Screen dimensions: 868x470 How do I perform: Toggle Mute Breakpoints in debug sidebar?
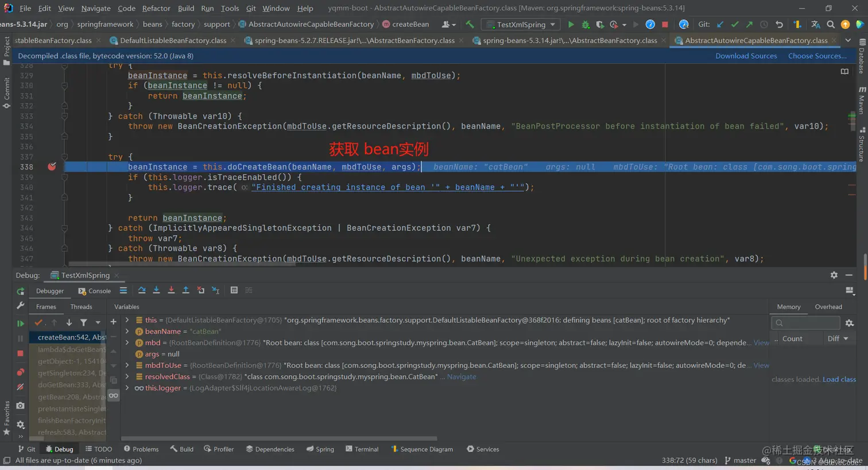(x=21, y=387)
